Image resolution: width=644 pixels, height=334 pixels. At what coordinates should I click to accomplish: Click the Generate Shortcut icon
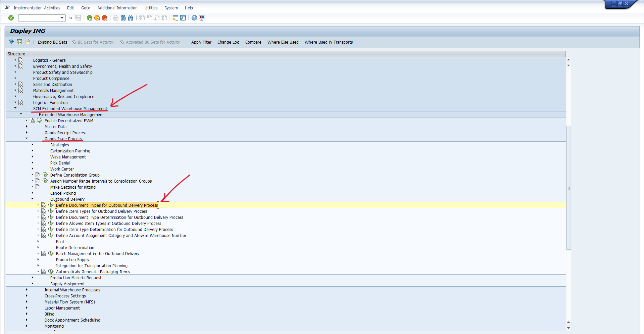pyautogui.click(x=183, y=18)
